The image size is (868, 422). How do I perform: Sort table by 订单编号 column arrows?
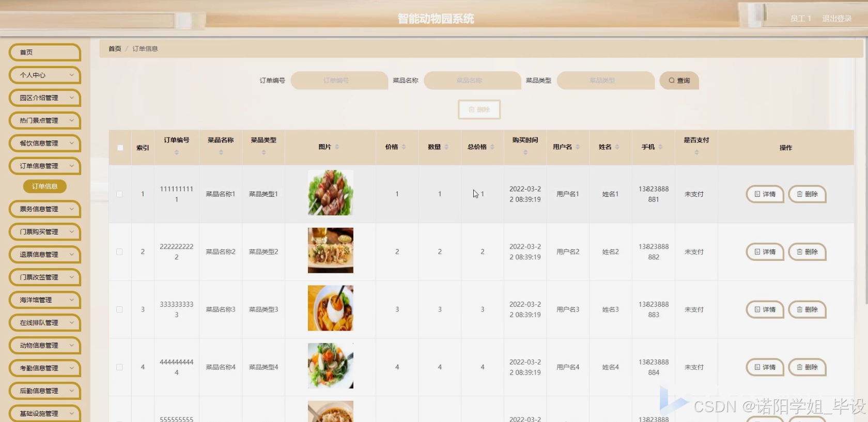[x=176, y=152]
